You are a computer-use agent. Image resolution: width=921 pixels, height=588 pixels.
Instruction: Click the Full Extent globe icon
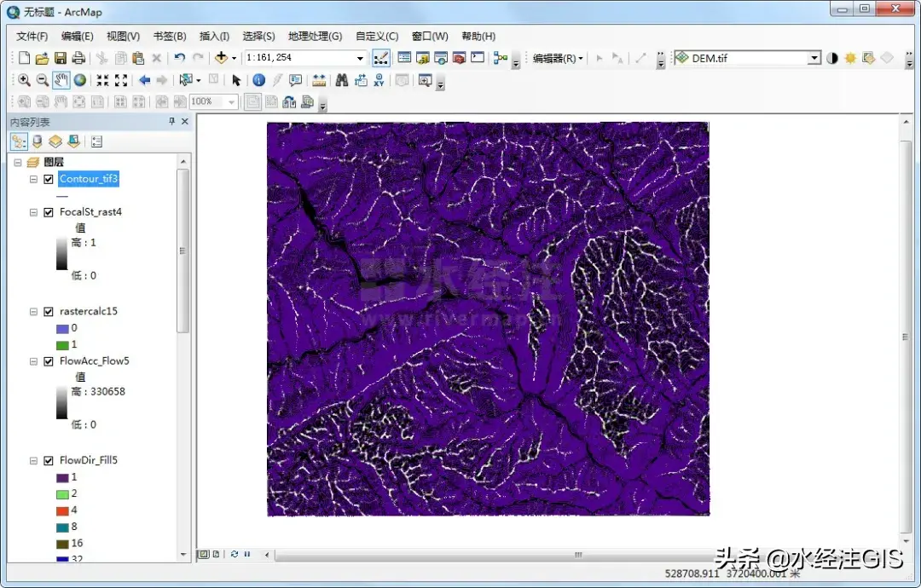[x=79, y=80]
